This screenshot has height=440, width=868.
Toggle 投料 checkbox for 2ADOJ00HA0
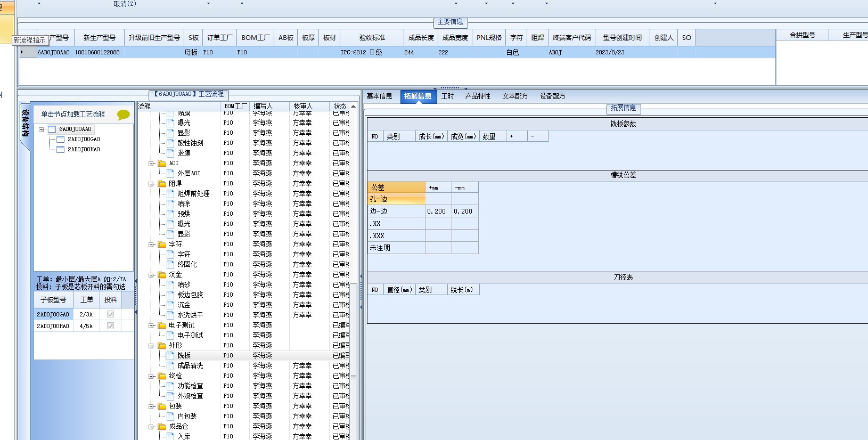[110, 326]
